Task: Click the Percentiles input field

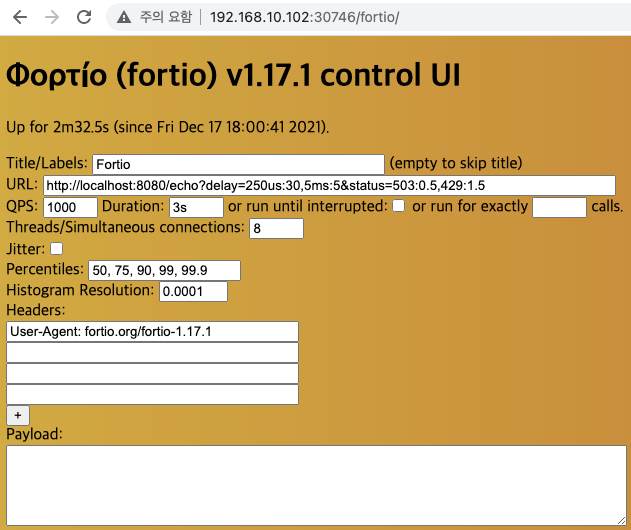Action: (x=164, y=270)
